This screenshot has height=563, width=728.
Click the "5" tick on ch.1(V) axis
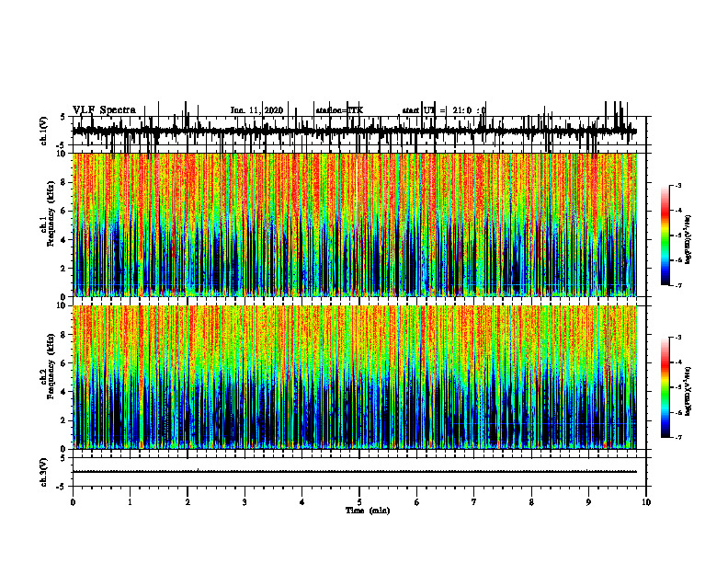point(63,118)
